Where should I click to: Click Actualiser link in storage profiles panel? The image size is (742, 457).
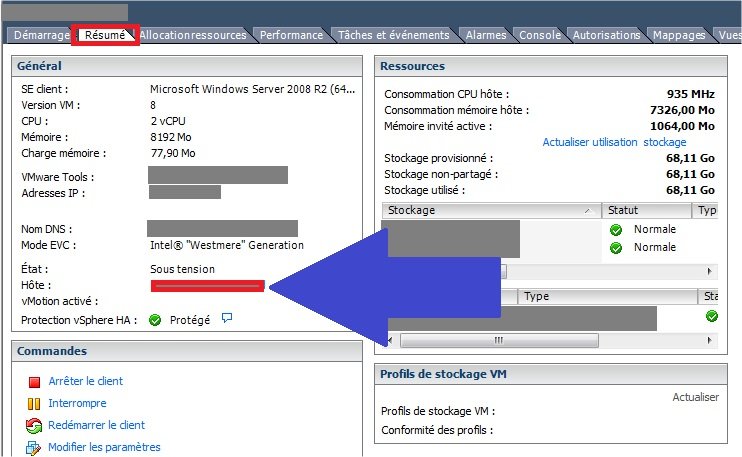pos(695,397)
